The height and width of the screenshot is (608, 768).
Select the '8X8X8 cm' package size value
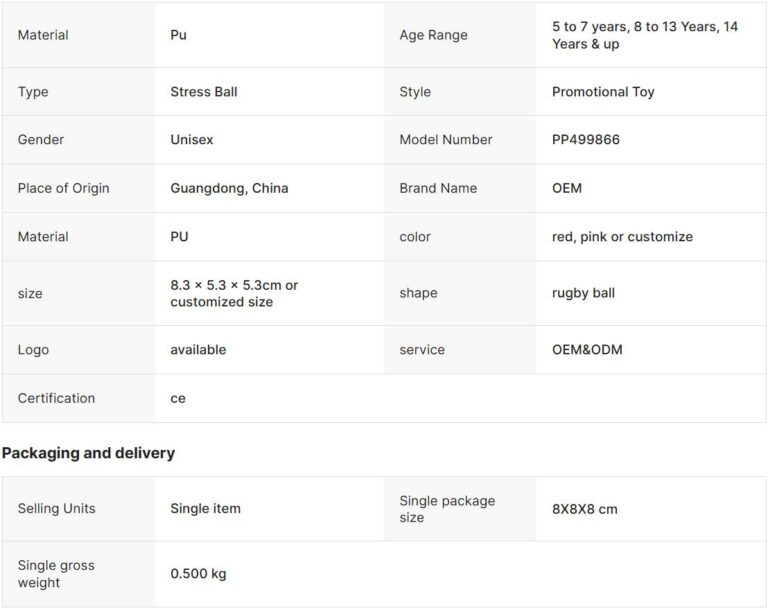(585, 509)
